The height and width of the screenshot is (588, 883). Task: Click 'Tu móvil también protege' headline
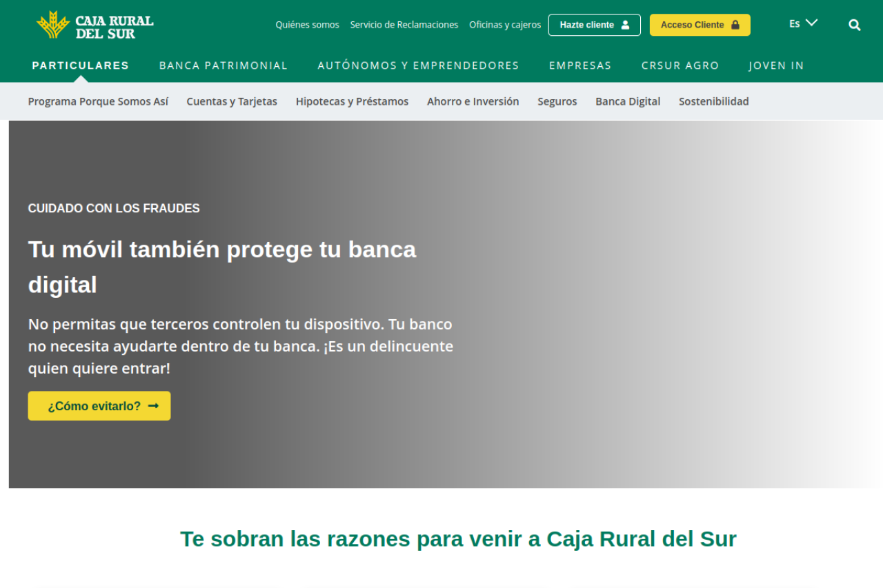point(222,267)
